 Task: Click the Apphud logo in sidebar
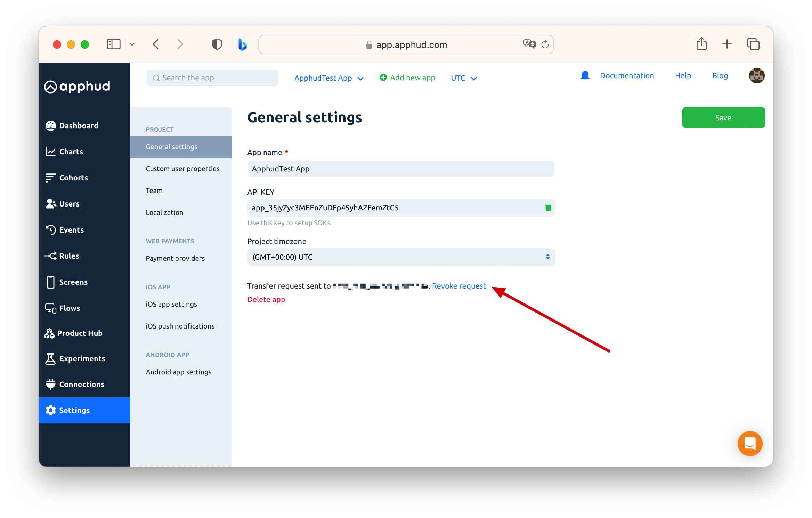pyautogui.click(x=77, y=87)
